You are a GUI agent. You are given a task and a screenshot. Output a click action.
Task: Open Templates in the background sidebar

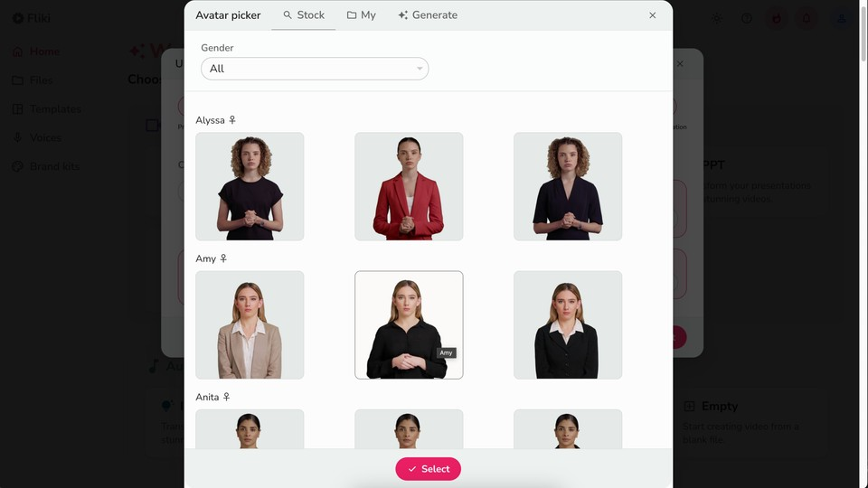46,109
